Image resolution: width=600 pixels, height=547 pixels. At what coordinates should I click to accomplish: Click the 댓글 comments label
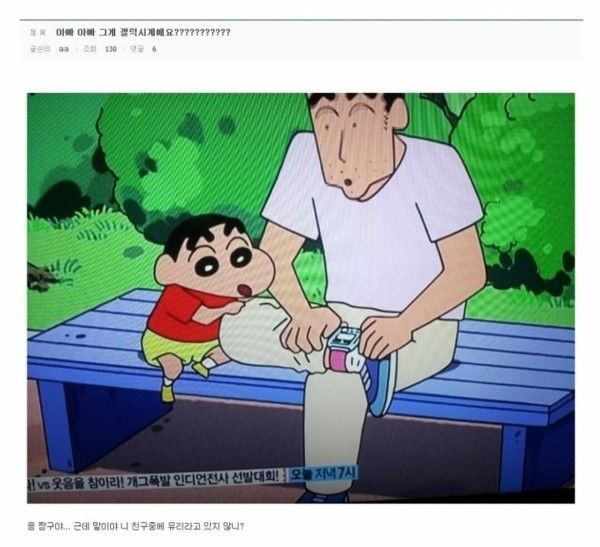pos(137,49)
